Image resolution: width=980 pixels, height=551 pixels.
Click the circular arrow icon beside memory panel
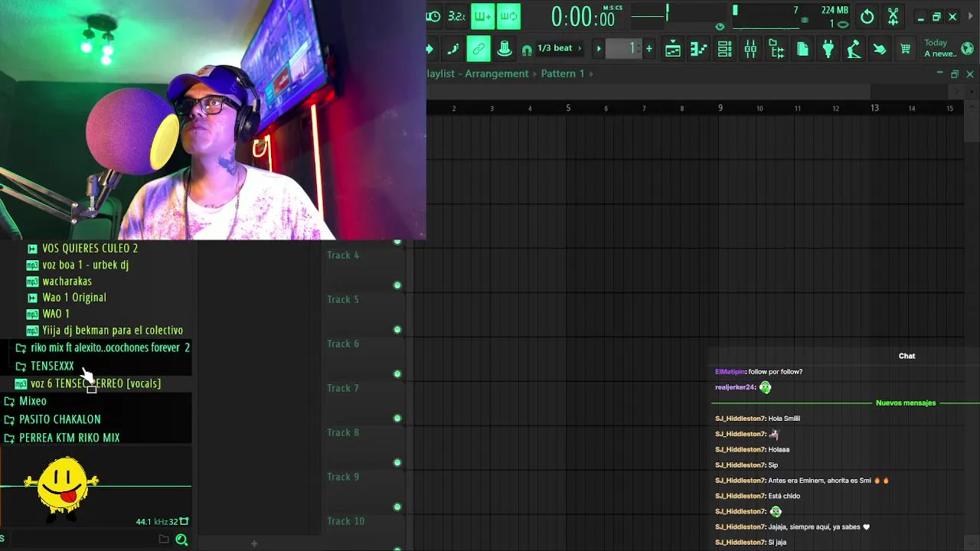coord(867,16)
